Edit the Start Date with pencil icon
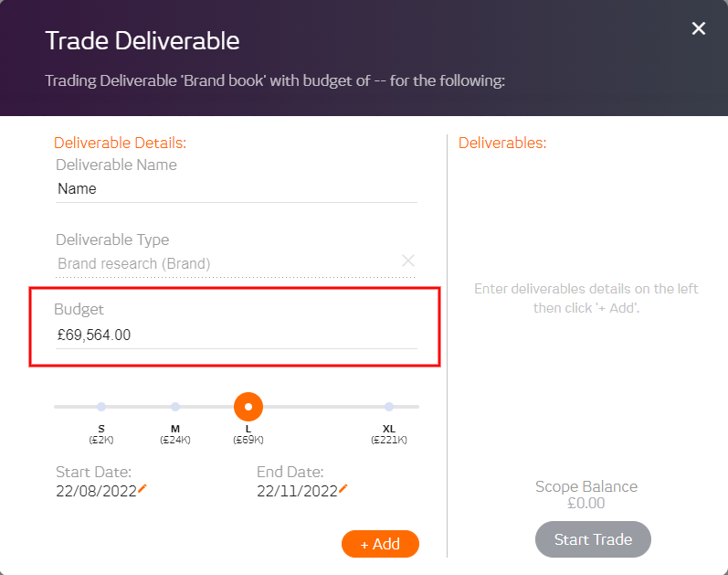The image size is (728, 575). point(142,488)
